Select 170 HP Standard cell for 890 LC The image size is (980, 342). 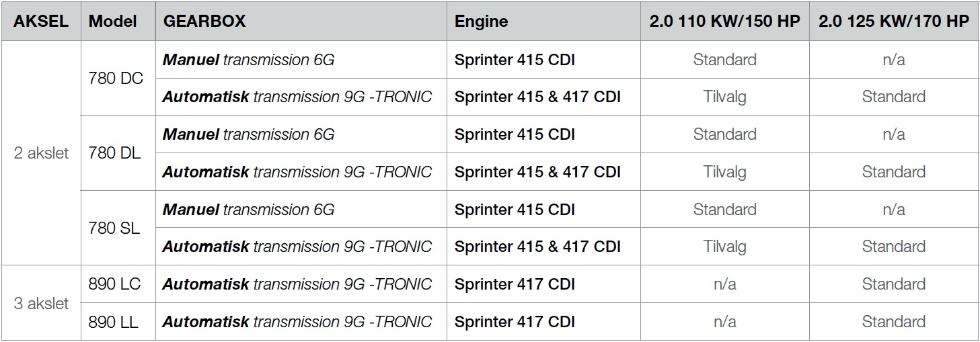coord(894,284)
